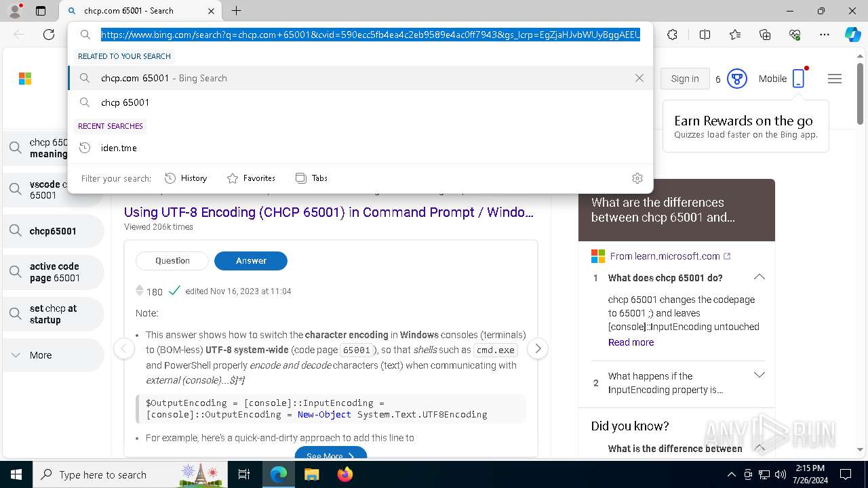Click the address bar URL field
Screen dimensions: 868x488
370,35
